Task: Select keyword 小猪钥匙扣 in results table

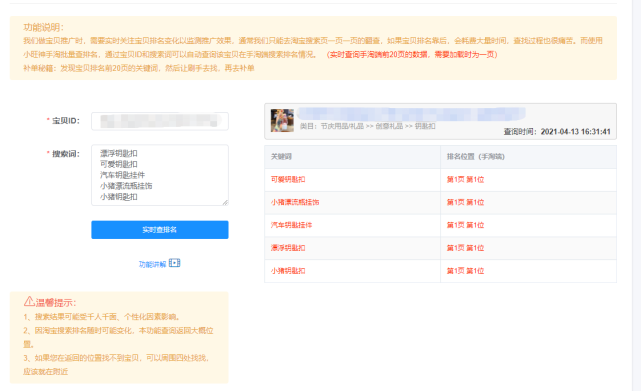Action: (x=288, y=271)
